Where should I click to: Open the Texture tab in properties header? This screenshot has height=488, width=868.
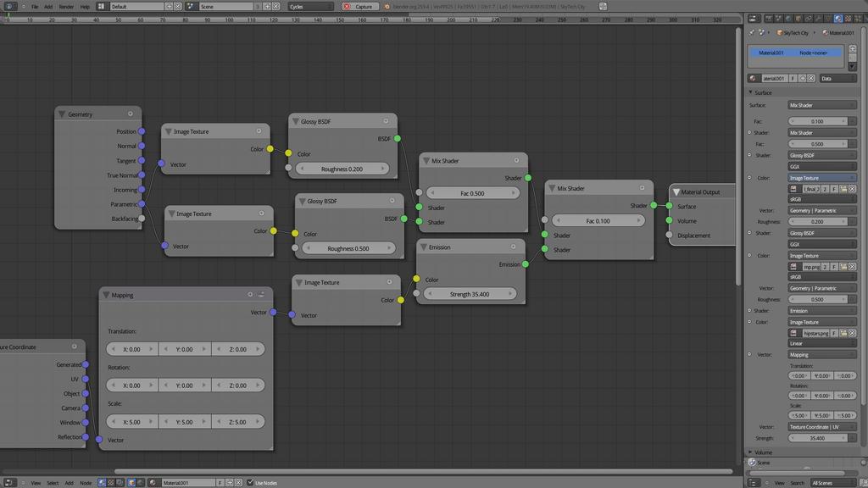[848, 19]
